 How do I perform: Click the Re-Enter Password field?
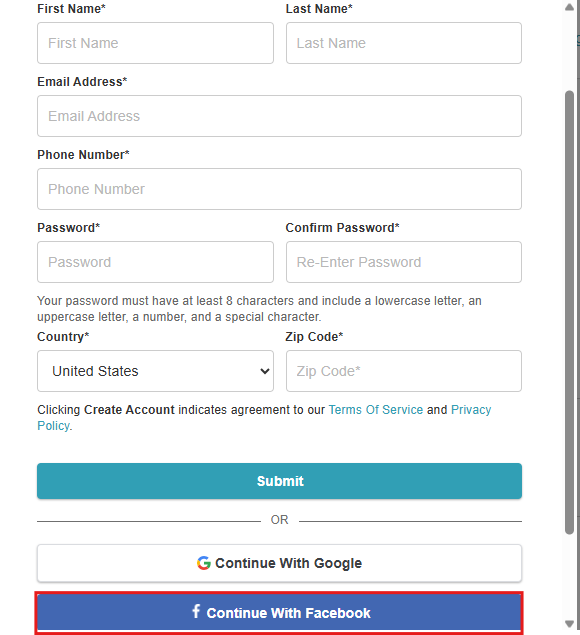[404, 262]
